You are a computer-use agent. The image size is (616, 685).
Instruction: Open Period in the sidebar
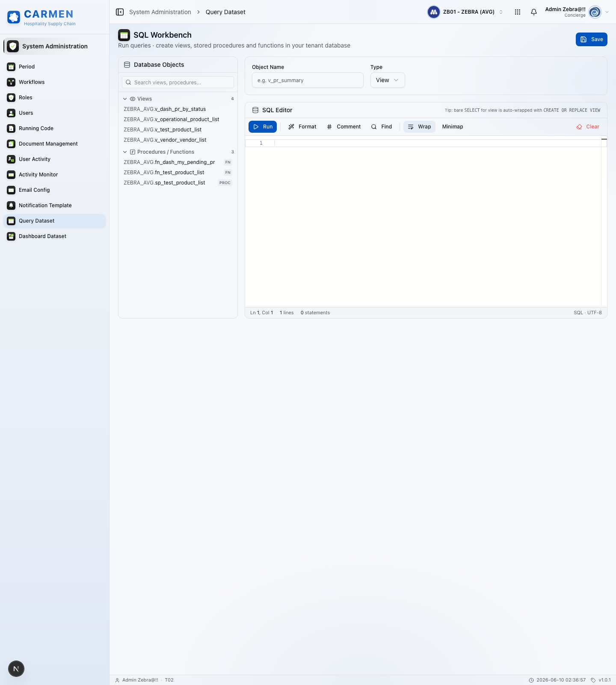(x=55, y=67)
